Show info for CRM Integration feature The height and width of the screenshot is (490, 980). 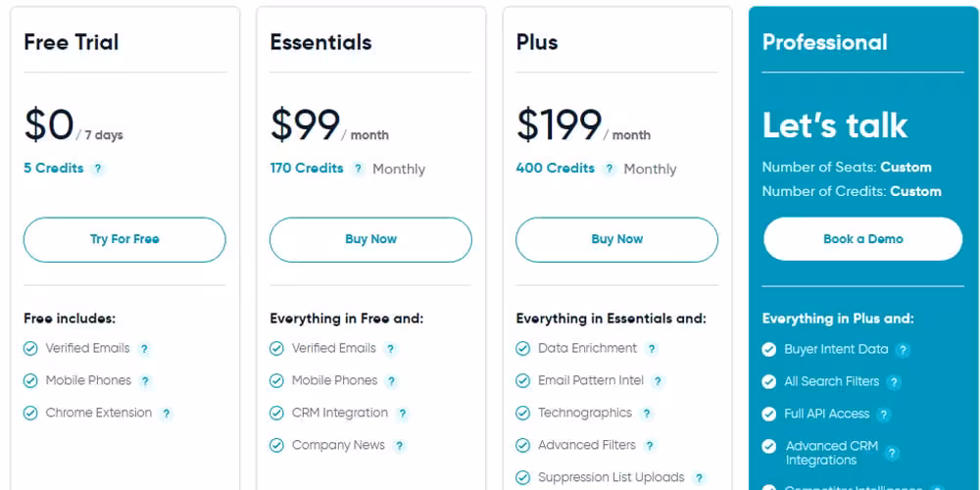click(402, 414)
